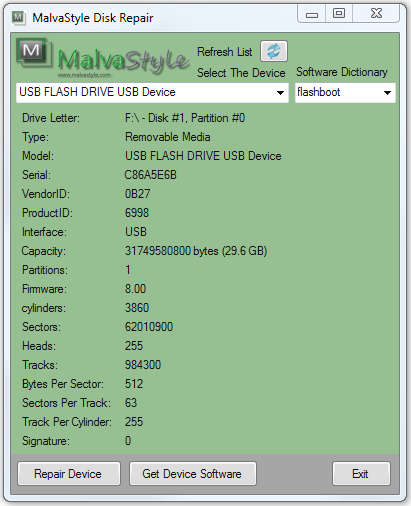Click the Firmware label
411x506 pixels.
coord(44,289)
